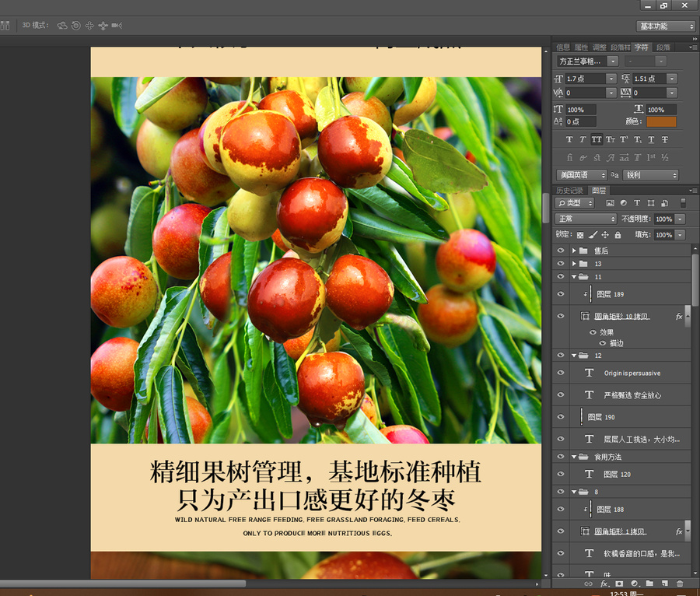Switch to the 信息 tab
This screenshot has height=596, width=700.
tap(563, 47)
